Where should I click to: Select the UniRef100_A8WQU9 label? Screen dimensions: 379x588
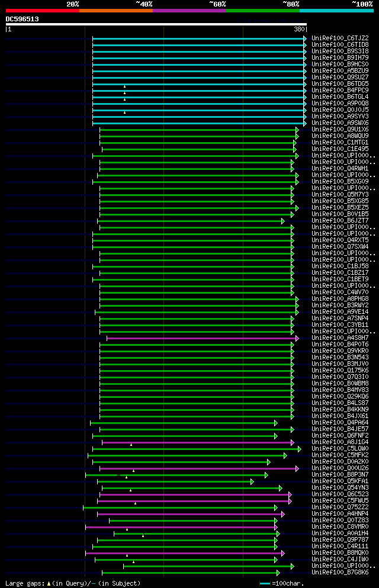340,136
